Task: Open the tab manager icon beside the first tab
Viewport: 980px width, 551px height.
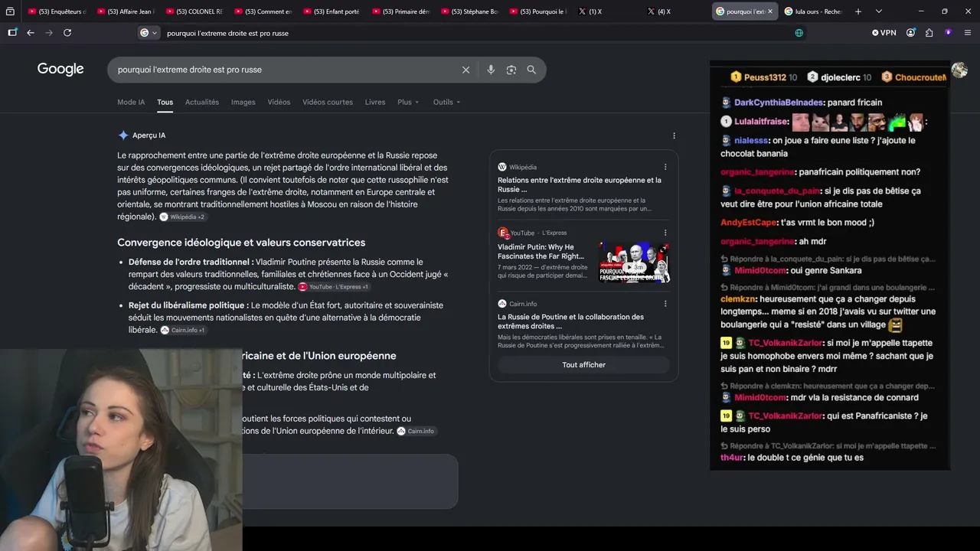Action: (x=10, y=11)
